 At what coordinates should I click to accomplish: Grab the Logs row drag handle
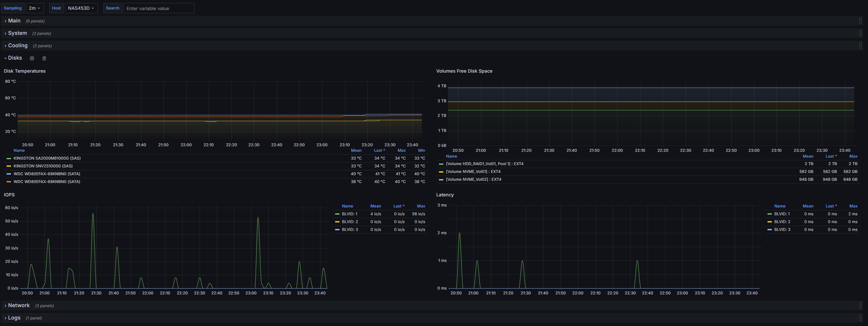[860, 318]
